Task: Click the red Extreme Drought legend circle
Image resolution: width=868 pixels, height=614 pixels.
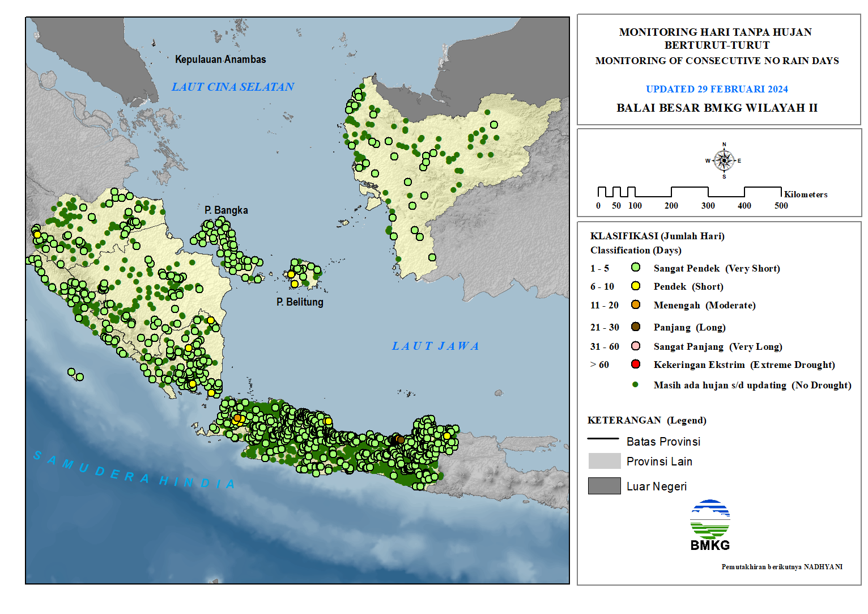Action: point(636,364)
